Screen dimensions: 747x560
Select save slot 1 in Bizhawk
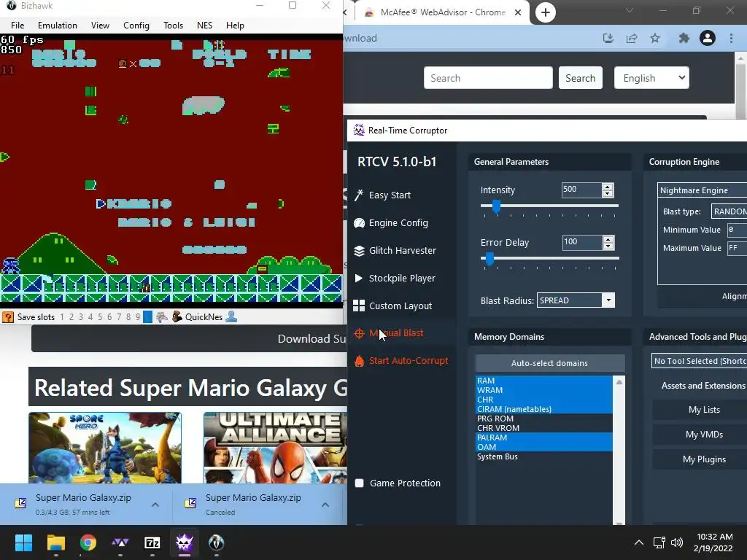[62, 317]
